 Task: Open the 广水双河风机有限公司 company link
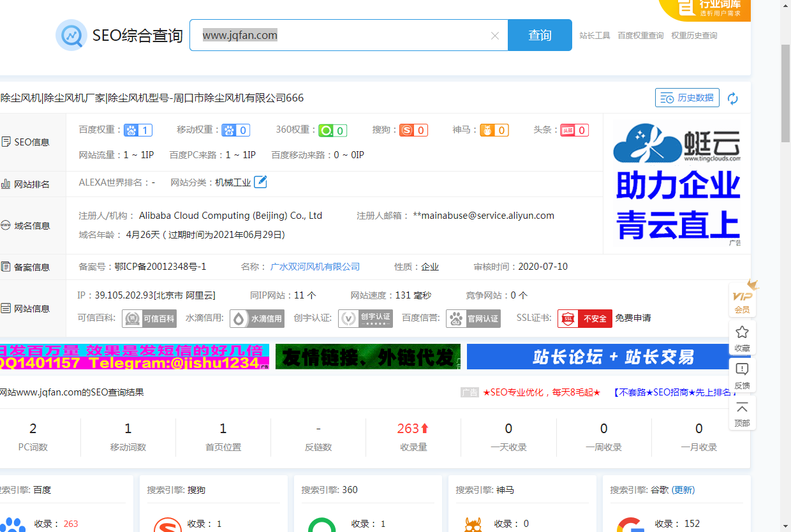[315, 267]
